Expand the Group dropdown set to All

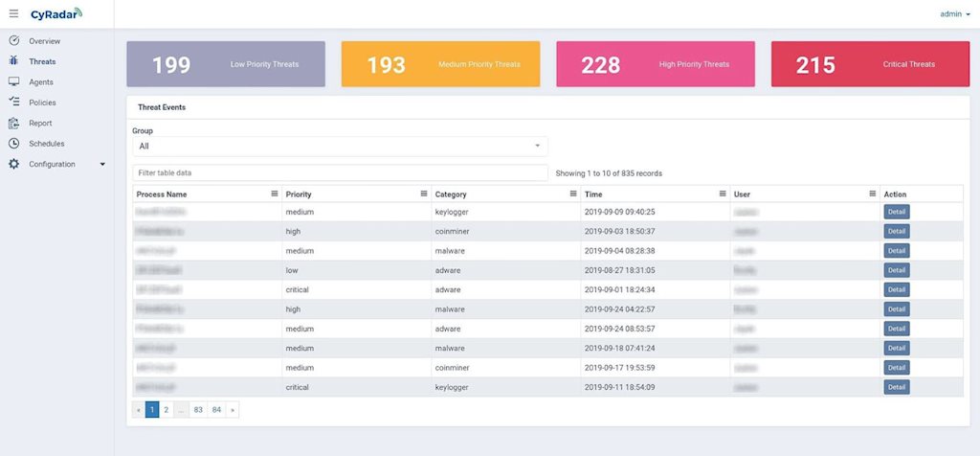pyautogui.click(x=340, y=147)
